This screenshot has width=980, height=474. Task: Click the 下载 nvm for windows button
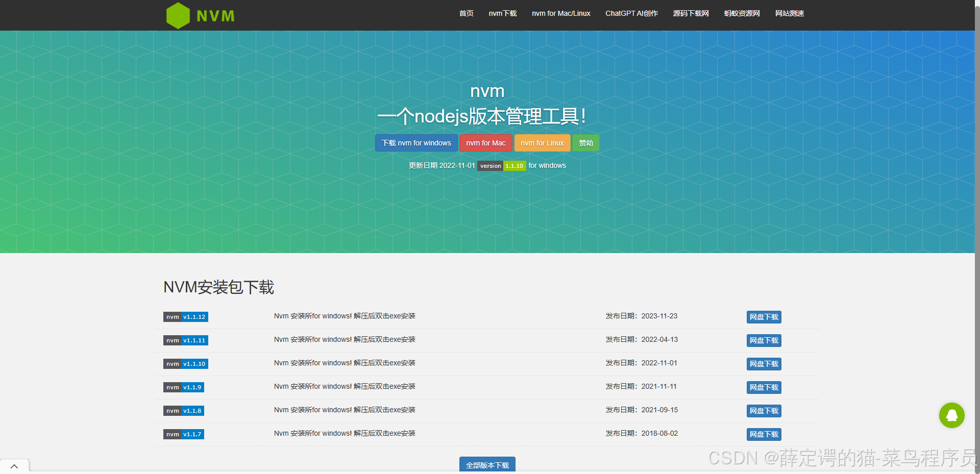(x=416, y=143)
